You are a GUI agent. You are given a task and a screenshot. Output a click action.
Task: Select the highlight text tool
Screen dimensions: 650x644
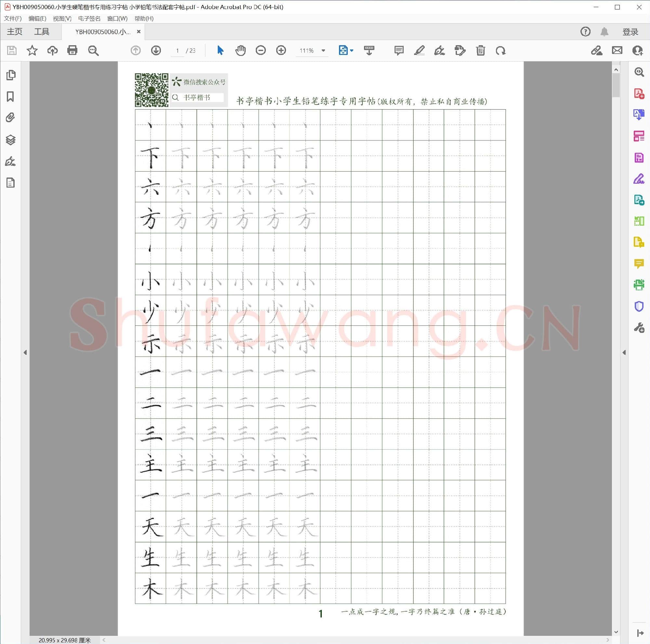tap(419, 50)
